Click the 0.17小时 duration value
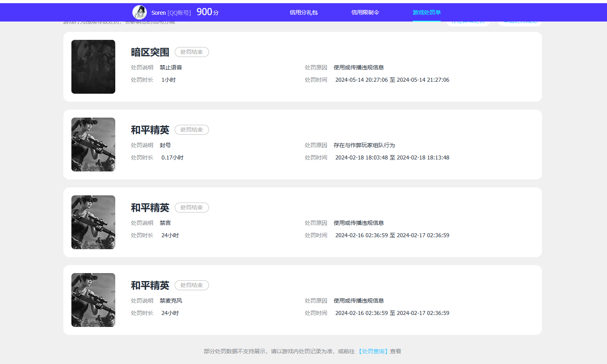 tap(172, 157)
